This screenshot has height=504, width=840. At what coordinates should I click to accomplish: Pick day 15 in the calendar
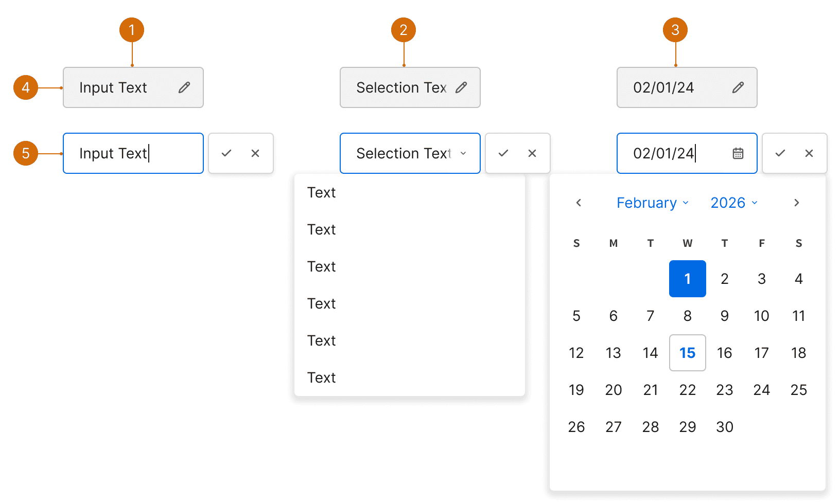click(688, 353)
